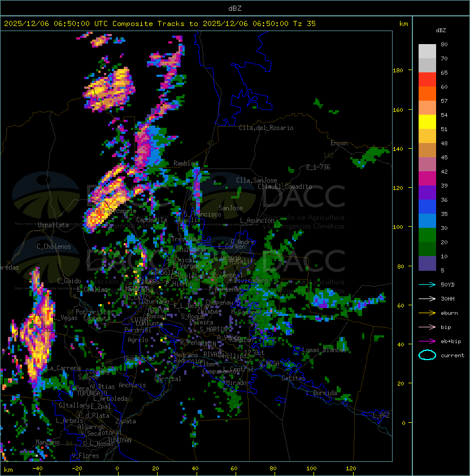Select the blue 35 dBZ color swatch
The image size is (470, 476).
(427, 207)
